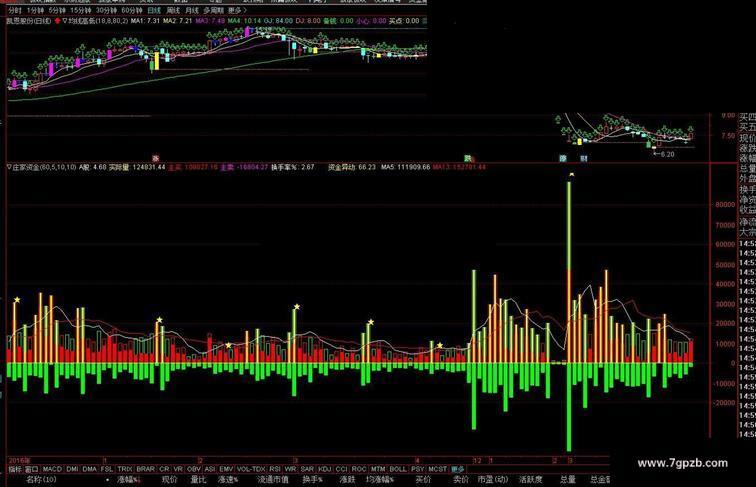Select the ROC indicator
Viewport: 756px width, 487px height.
click(x=359, y=469)
